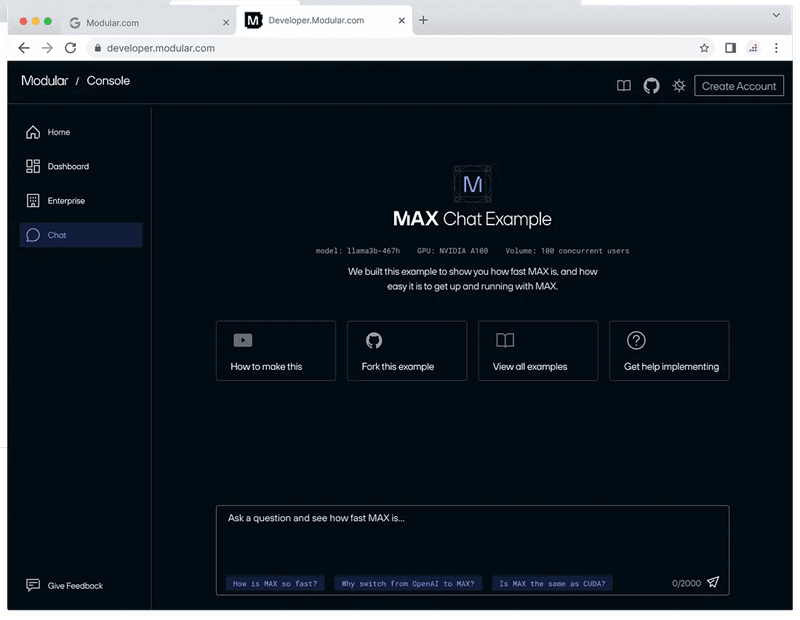
Task: Open the How to make this card
Action: [x=276, y=351]
